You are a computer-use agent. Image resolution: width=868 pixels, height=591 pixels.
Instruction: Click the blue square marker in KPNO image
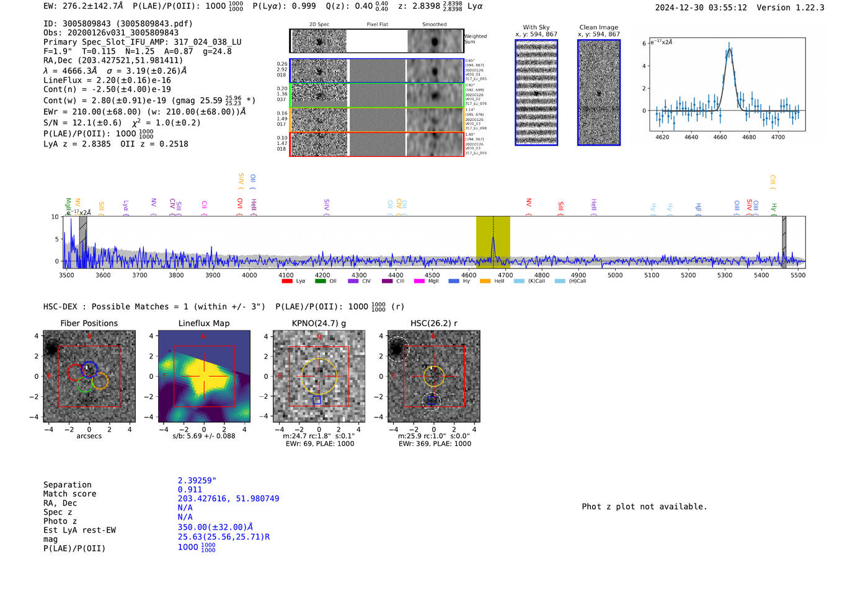[317, 400]
